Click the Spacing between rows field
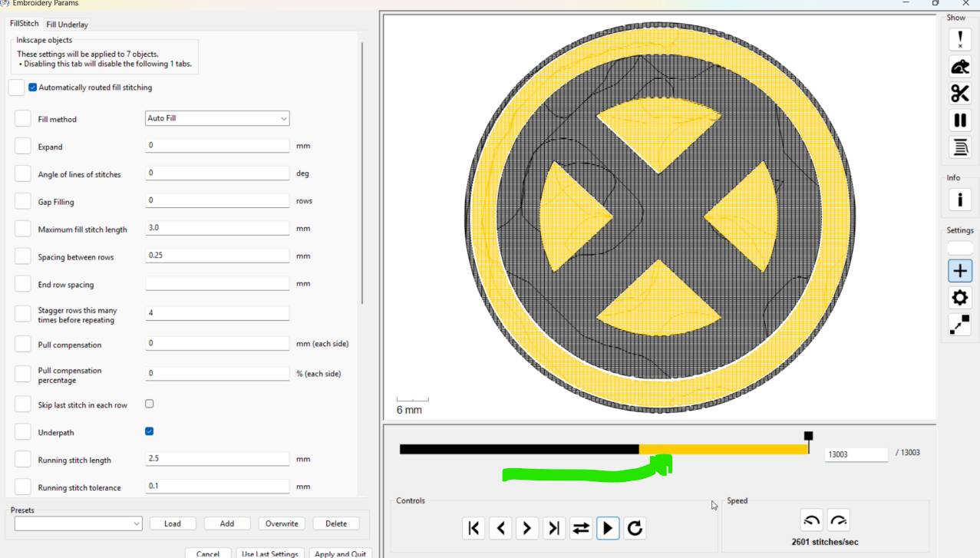The height and width of the screenshot is (558, 980). click(x=217, y=256)
